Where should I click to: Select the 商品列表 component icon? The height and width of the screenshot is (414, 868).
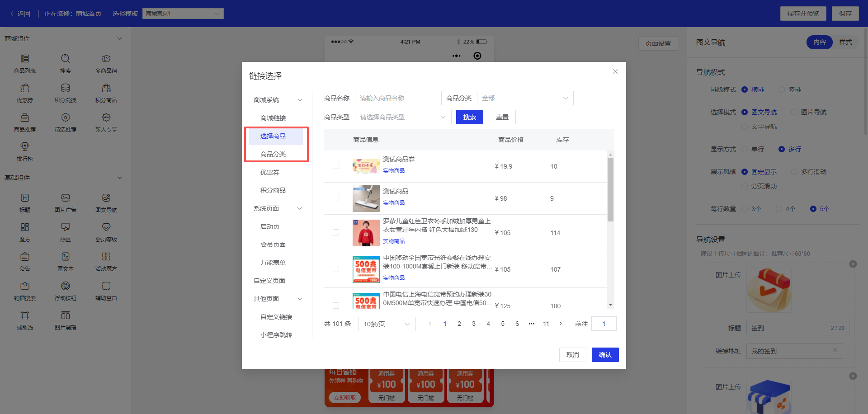pyautogui.click(x=25, y=62)
